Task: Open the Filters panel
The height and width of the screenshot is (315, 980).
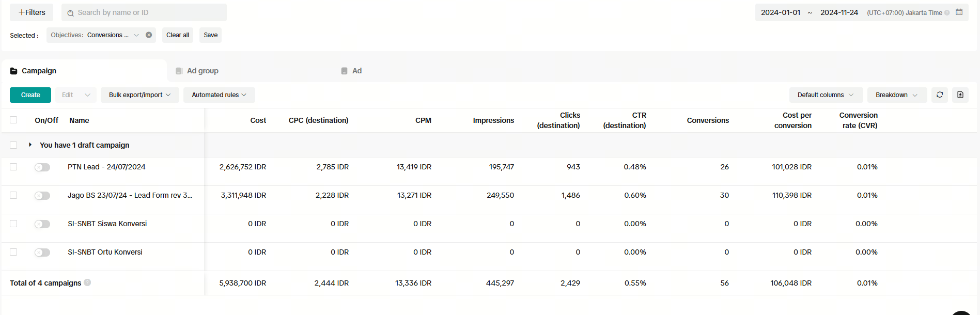Action: click(32, 12)
